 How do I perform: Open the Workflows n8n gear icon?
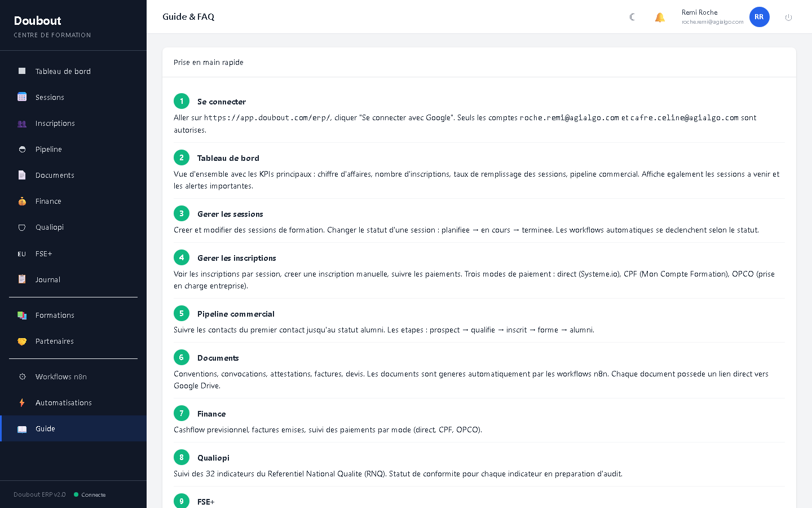(22, 376)
